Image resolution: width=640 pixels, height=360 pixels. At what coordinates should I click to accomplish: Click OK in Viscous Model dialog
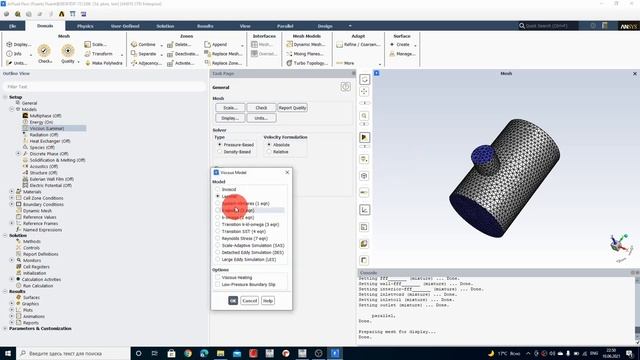pyautogui.click(x=233, y=301)
